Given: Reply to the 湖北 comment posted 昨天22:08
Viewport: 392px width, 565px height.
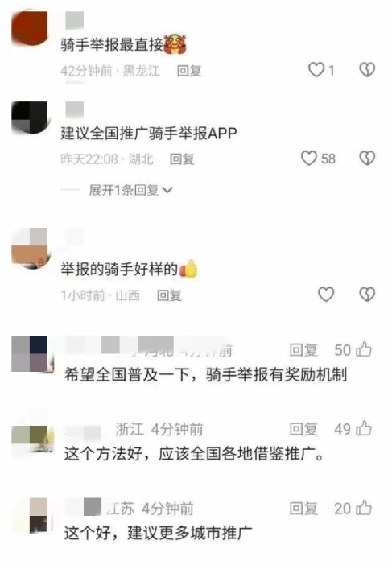Looking at the screenshot, I should pos(182,159).
